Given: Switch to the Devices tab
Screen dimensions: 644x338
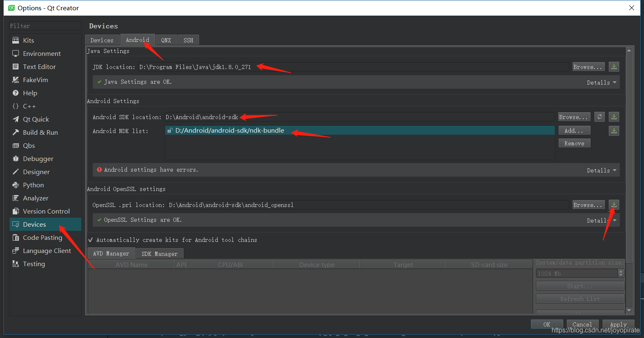Looking at the screenshot, I should (102, 40).
